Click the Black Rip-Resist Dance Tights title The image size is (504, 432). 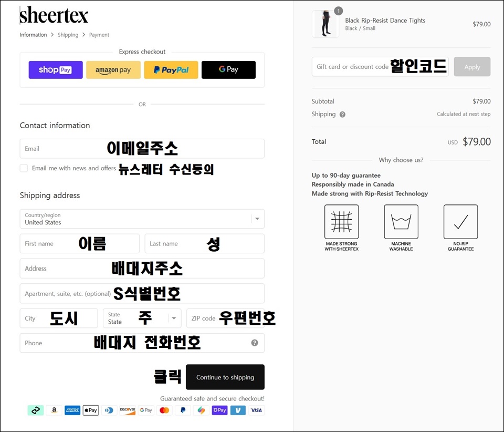point(385,20)
